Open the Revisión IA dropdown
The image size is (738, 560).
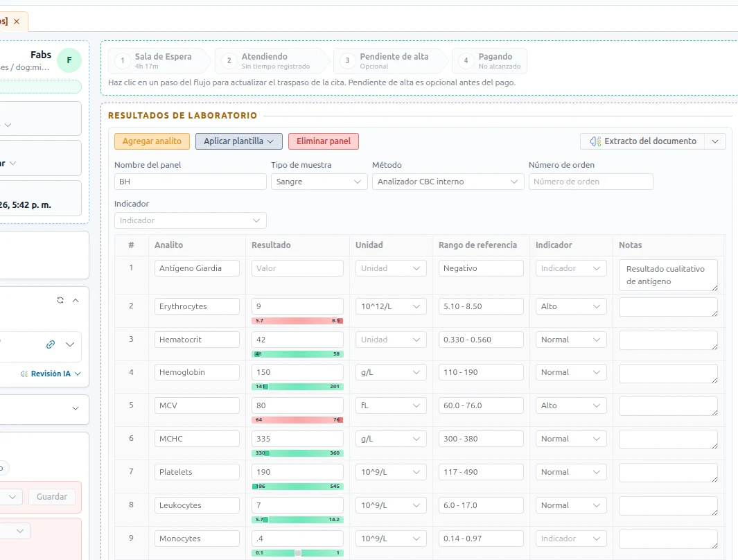coord(51,374)
